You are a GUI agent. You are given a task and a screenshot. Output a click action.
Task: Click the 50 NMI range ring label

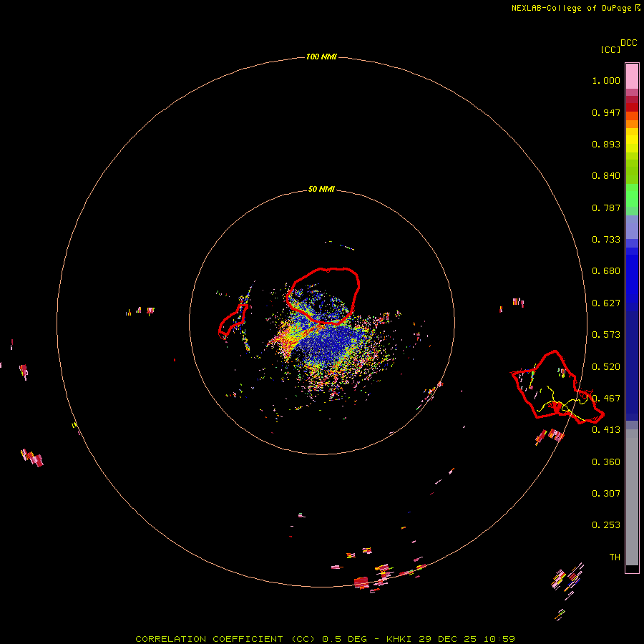coord(321,189)
